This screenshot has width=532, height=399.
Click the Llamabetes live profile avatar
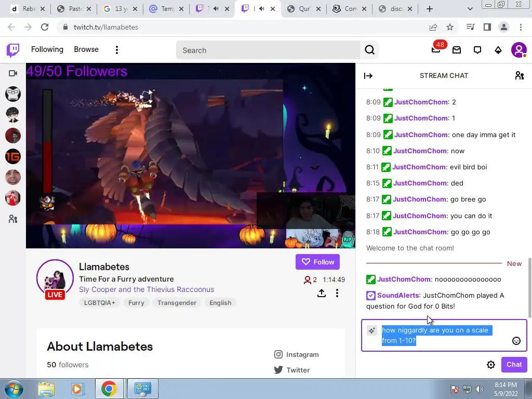[55, 279]
